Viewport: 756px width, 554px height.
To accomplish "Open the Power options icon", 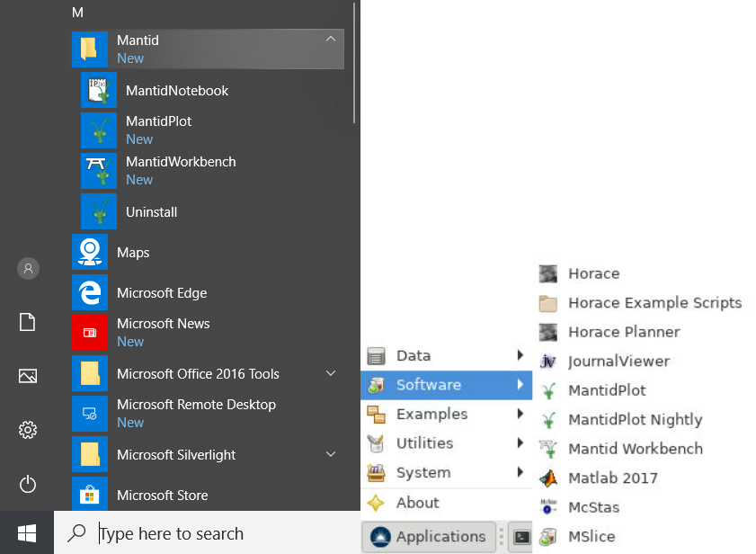I will pyautogui.click(x=28, y=485).
